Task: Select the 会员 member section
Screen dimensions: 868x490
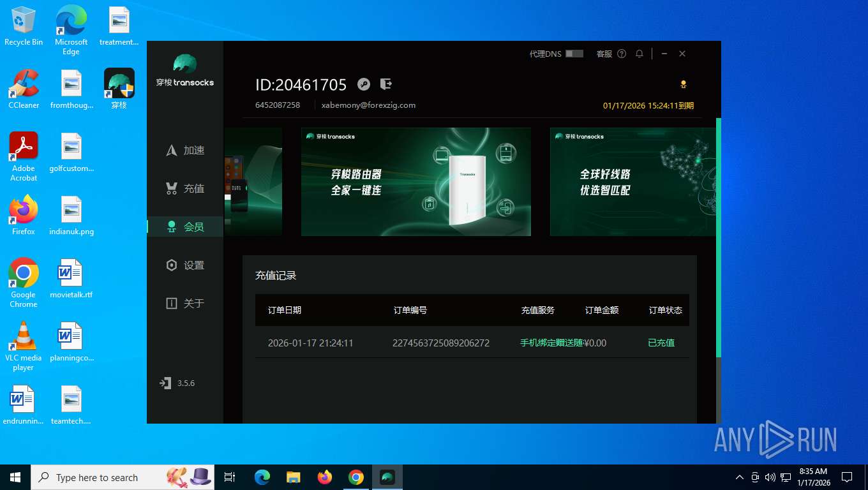Action: point(185,226)
